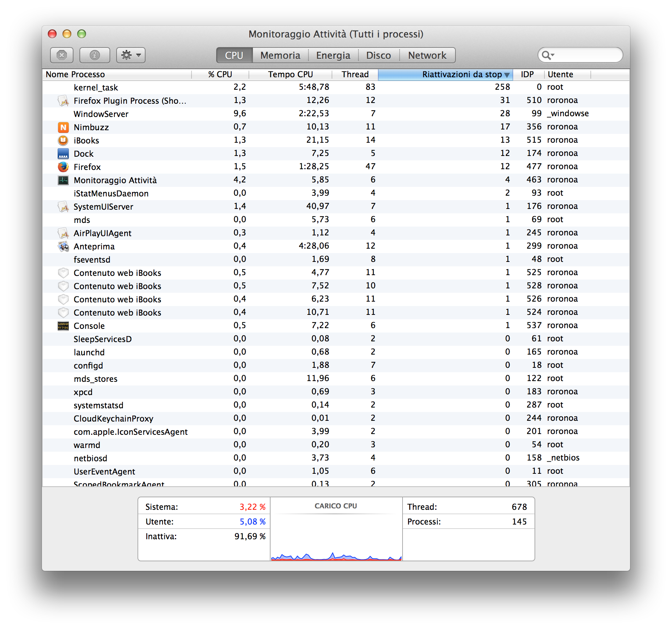The width and height of the screenshot is (672, 629).
Task: Select the iBooks app icon
Action: [63, 141]
